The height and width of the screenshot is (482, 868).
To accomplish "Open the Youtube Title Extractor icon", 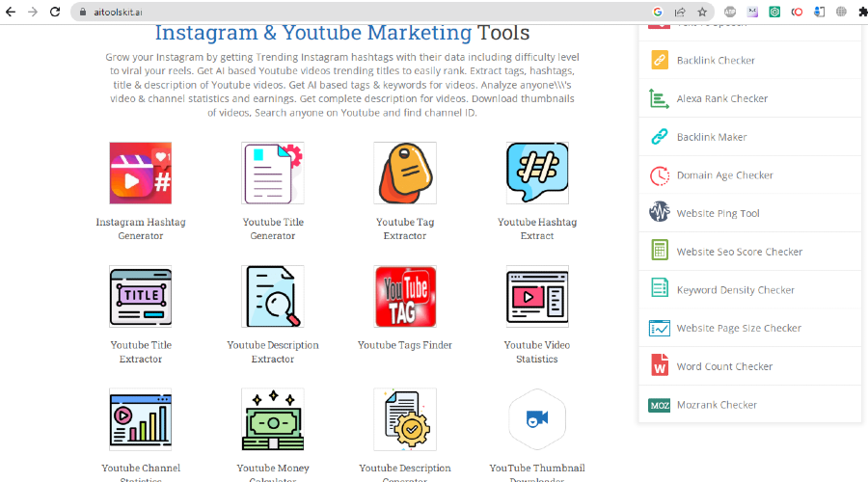I will 141,296.
